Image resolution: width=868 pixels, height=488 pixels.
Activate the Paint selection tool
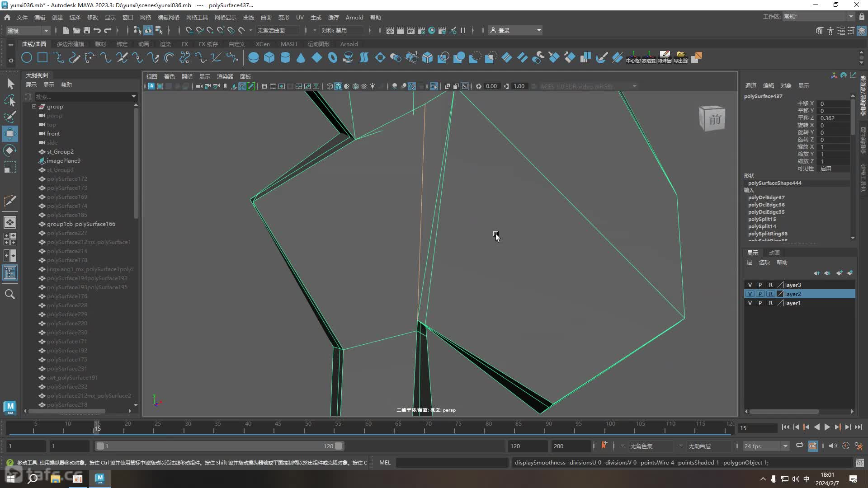click(x=10, y=117)
